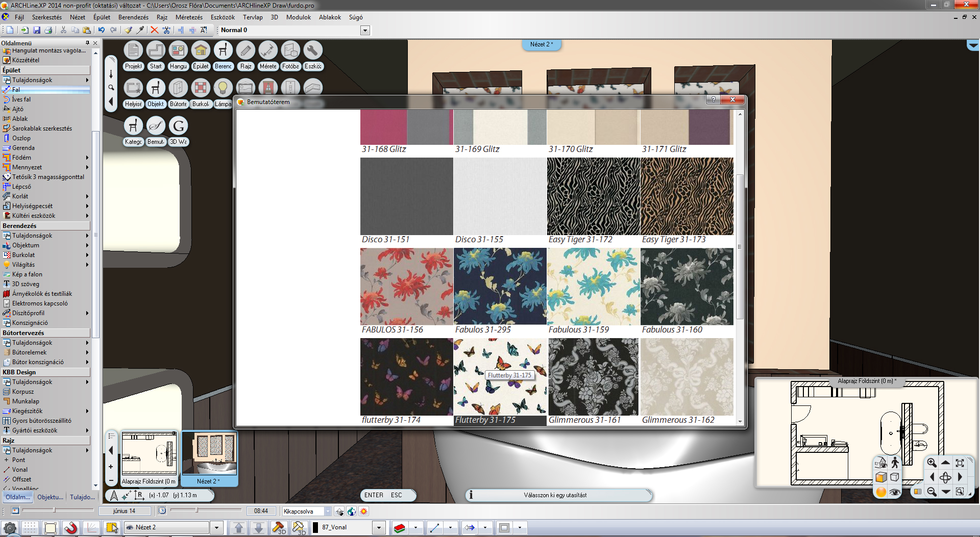Click the Kép a falon item

click(27, 274)
